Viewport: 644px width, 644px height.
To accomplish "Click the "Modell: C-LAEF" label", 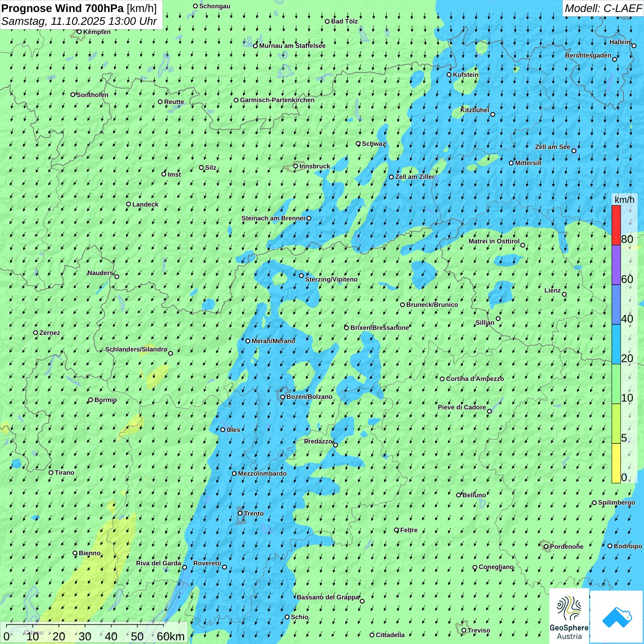I will coord(603,8).
